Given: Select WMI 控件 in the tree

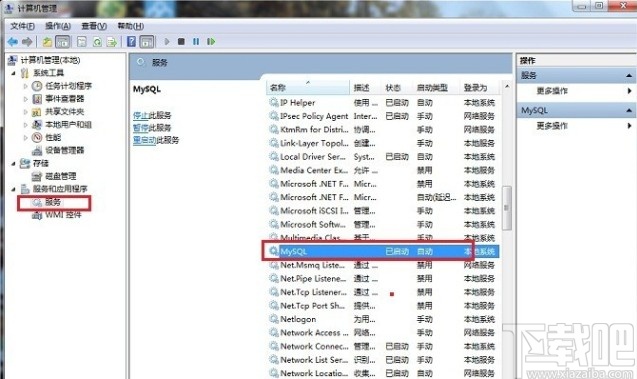Looking at the screenshot, I should (63, 214).
